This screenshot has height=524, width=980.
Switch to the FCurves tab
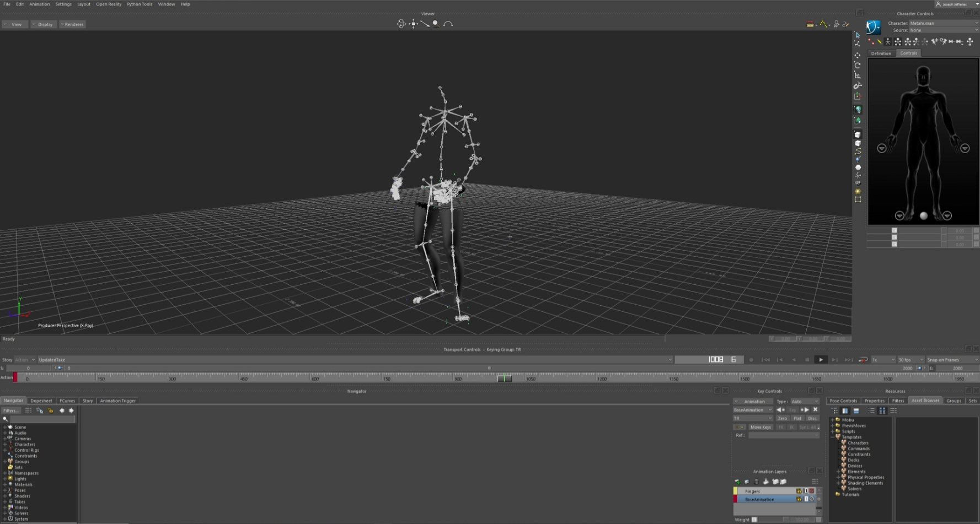point(67,401)
